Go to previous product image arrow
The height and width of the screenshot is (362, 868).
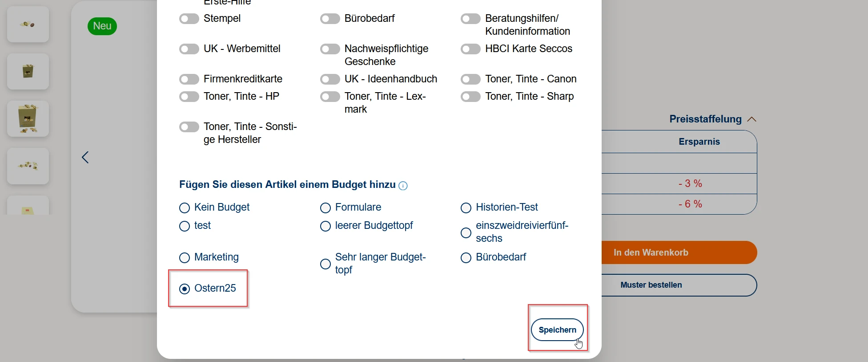click(x=85, y=157)
